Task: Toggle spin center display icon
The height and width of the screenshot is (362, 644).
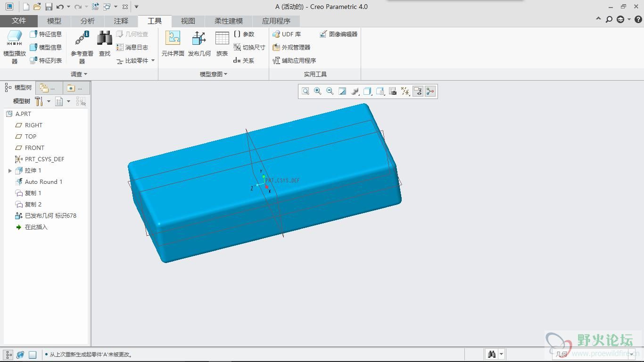Action: (430, 91)
